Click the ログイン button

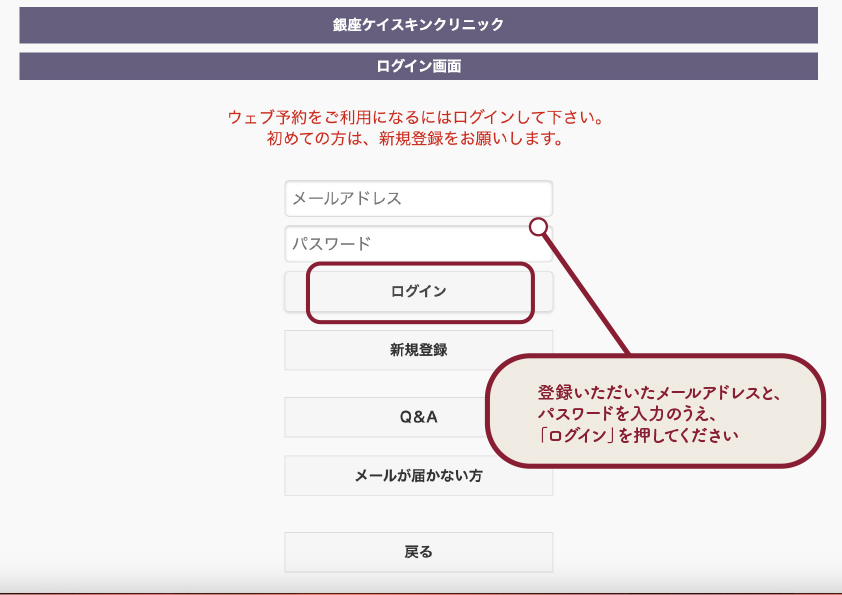pyautogui.click(x=418, y=292)
